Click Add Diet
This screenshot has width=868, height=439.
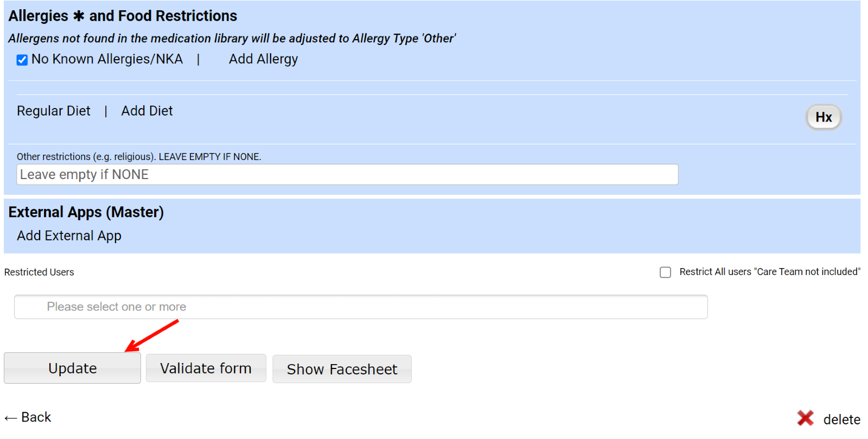(x=147, y=111)
